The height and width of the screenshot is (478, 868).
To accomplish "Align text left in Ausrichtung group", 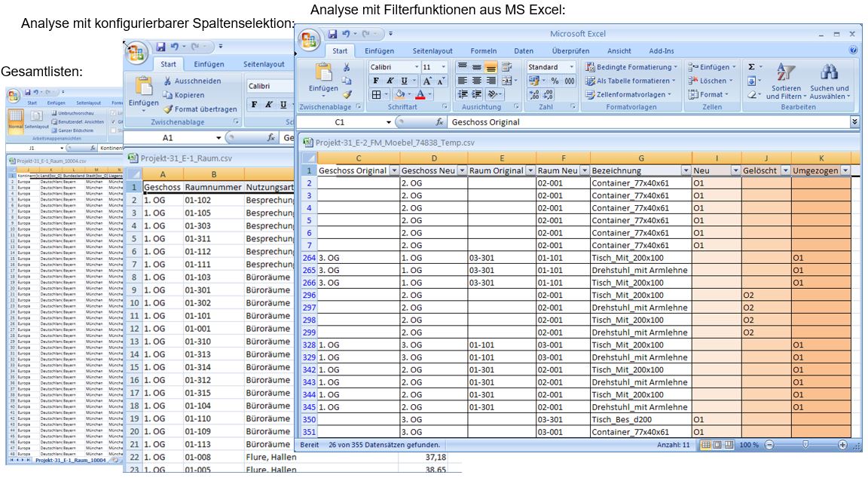I will coord(462,81).
